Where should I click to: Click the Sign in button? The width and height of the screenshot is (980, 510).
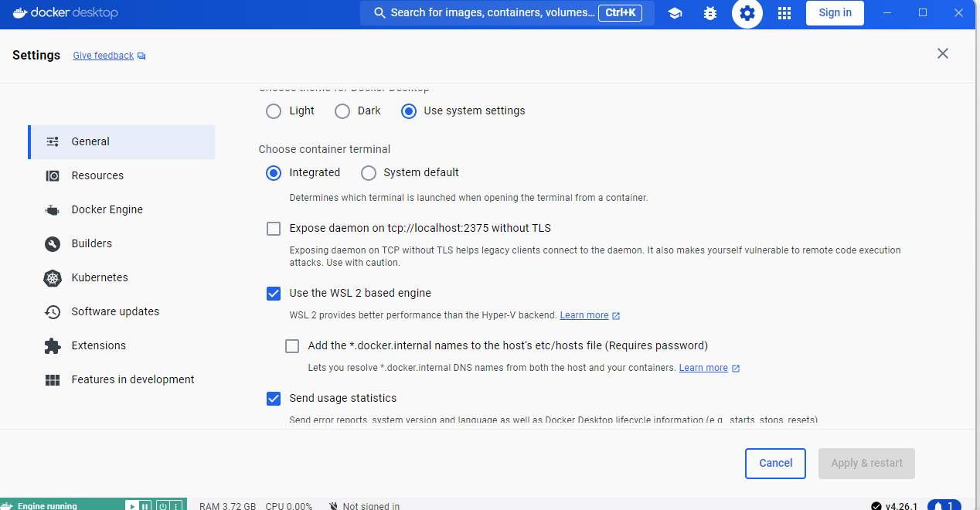(835, 13)
